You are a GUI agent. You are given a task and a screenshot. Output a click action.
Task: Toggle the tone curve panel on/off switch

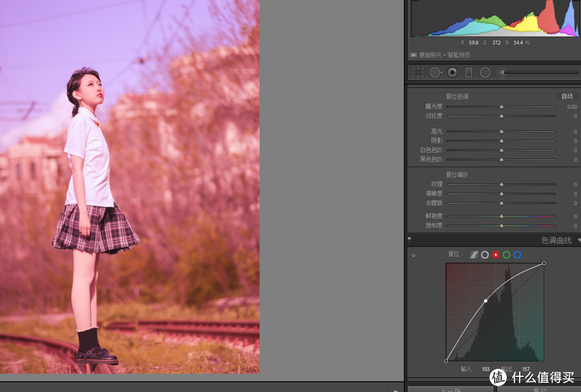click(x=409, y=240)
